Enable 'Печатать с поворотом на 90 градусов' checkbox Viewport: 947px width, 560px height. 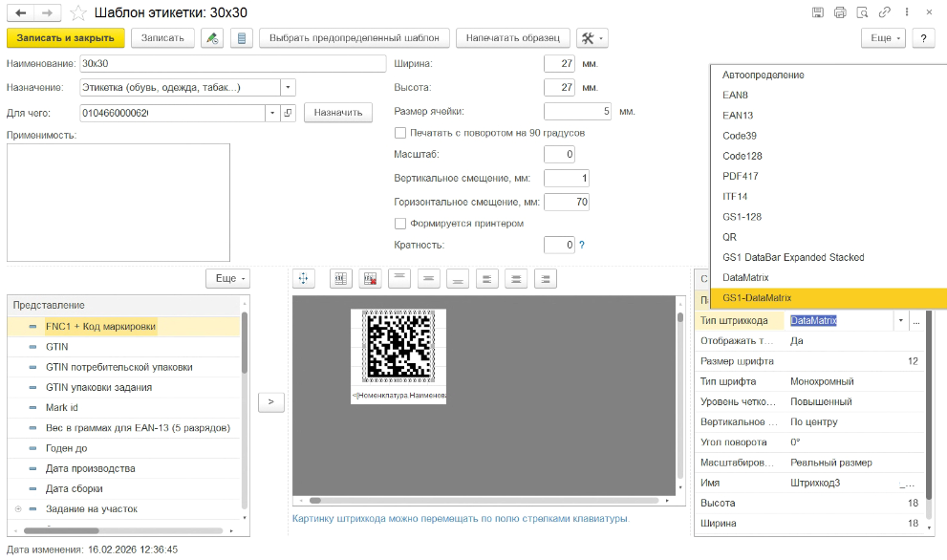400,133
